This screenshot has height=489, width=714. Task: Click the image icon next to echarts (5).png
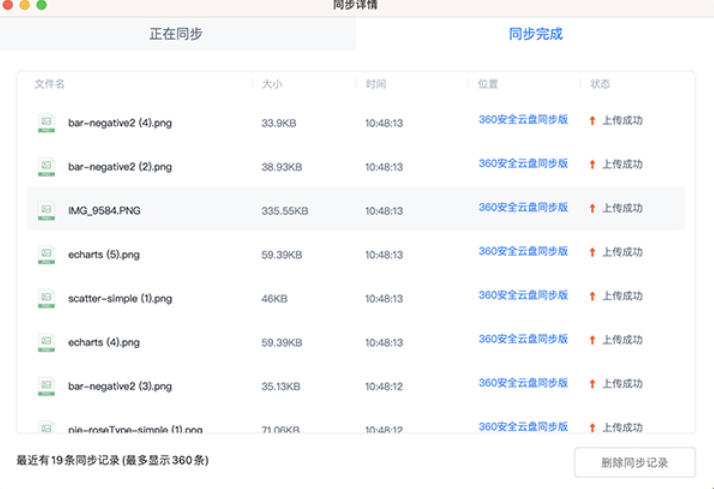[x=46, y=255]
